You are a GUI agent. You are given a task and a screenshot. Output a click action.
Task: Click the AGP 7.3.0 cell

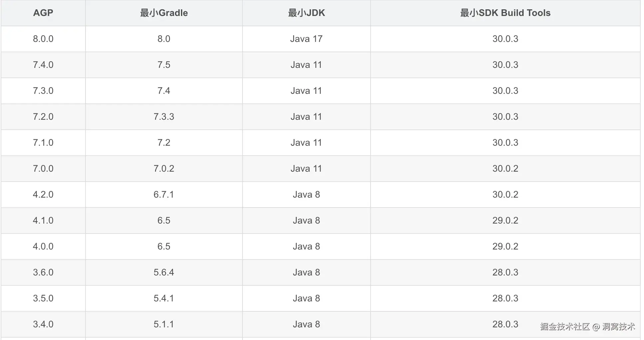[x=43, y=91]
